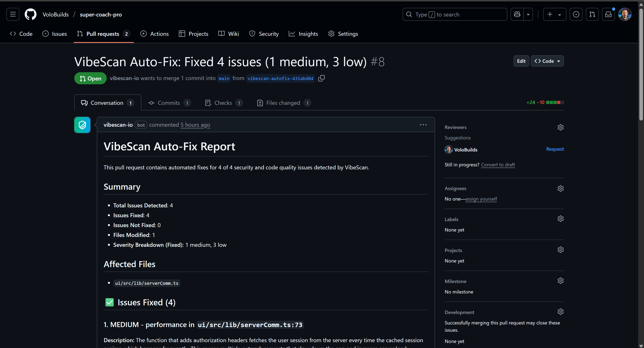Go to the Actions tab
Viewport: 644px width, 348px height.
coord(154,34)
